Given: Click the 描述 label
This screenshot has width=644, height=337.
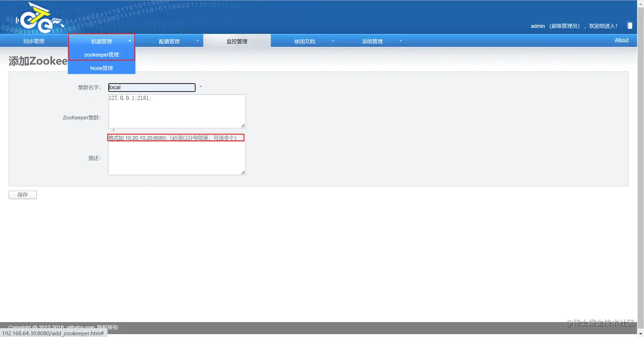Looking at the screenshot, I should pos(95,158).
